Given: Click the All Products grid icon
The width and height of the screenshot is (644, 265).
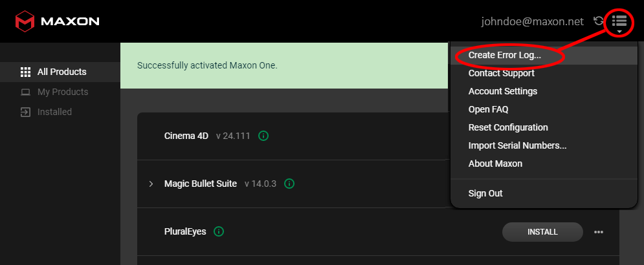Looking at the screenshot, I should [x=25, y=72].
